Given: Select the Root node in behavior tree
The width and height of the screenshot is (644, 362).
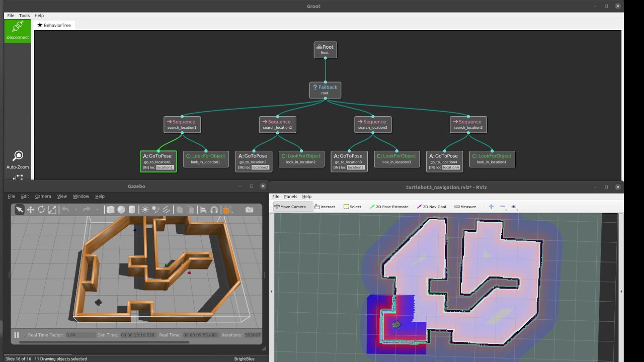Looking at the screenshot, I should [325, 50].
